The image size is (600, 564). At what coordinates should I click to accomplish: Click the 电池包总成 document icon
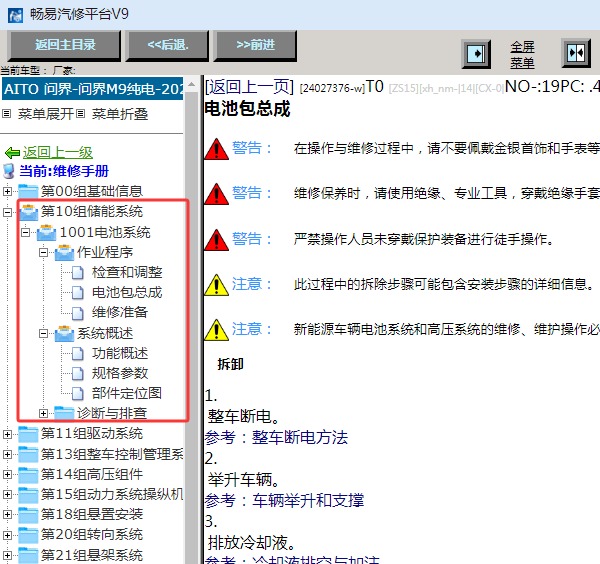[78, 293]
